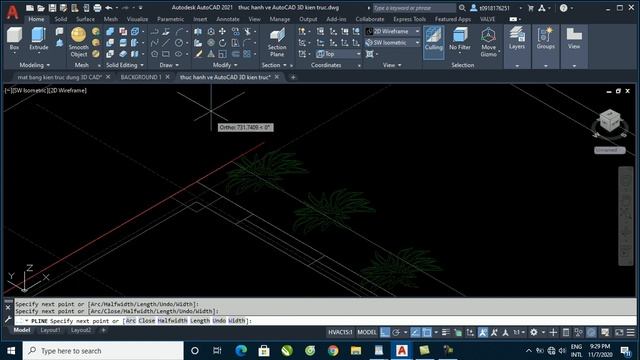Click the Clean Screen icon in status bar
This screenshot has height=360, width=640.
pyautogui.click(x=619, y=333)
